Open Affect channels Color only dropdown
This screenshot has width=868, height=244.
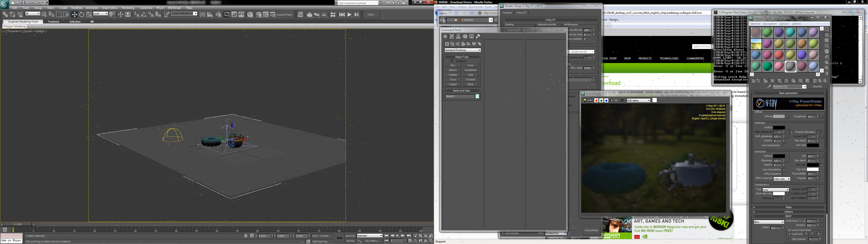click(782, 179)
